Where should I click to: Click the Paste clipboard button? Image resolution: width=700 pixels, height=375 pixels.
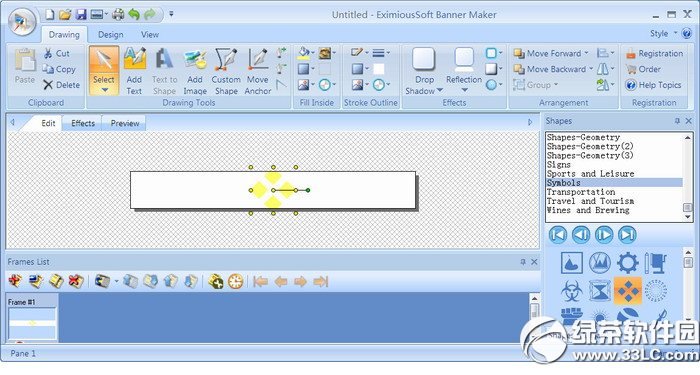(25, 67)
